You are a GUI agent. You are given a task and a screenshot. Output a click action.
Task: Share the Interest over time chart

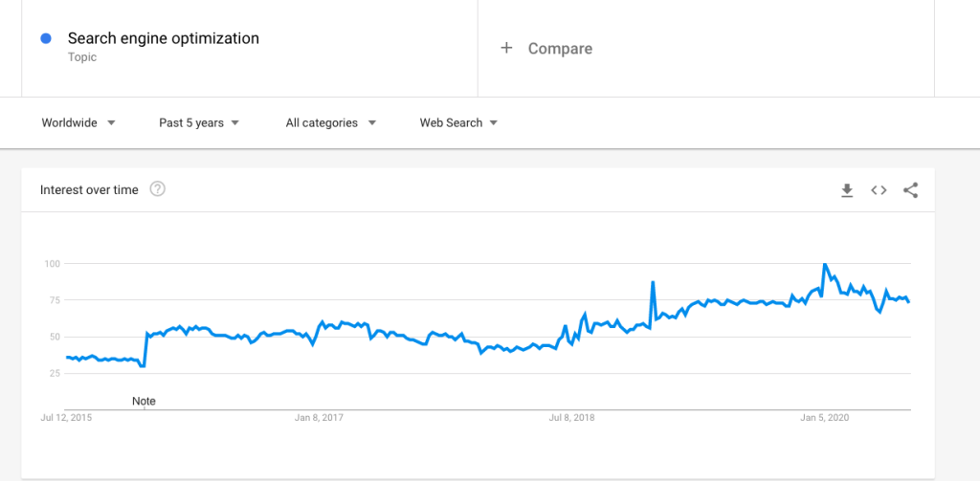point(911,190)
